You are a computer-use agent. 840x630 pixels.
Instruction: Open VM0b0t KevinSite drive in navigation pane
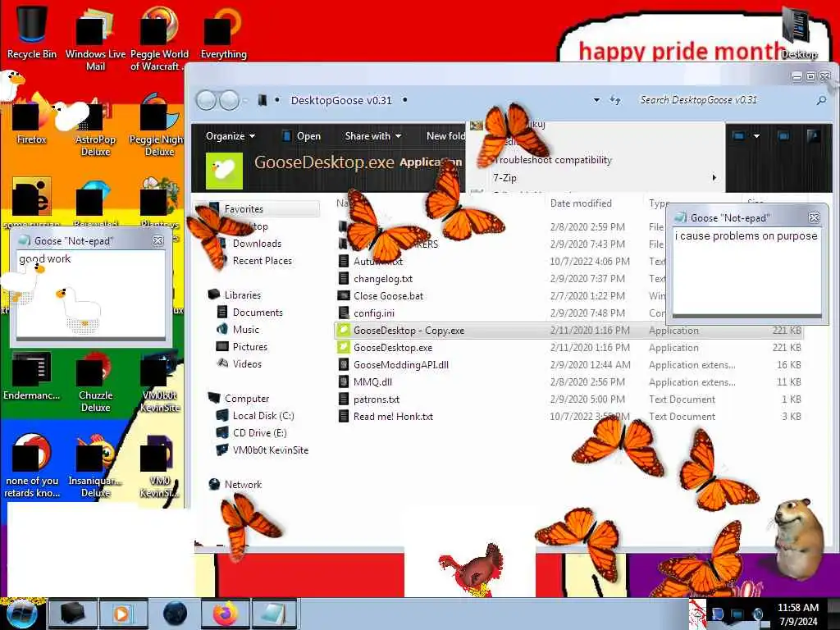tap(270, 450)
